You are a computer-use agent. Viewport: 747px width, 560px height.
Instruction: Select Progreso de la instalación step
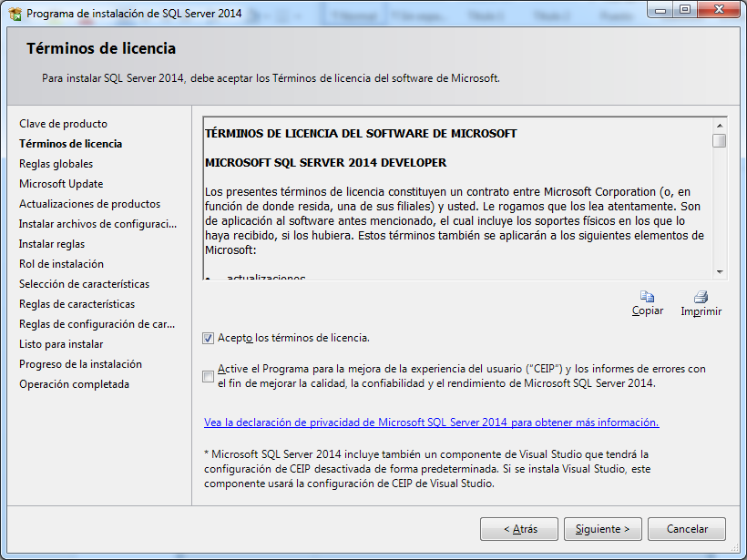(80, 364)
